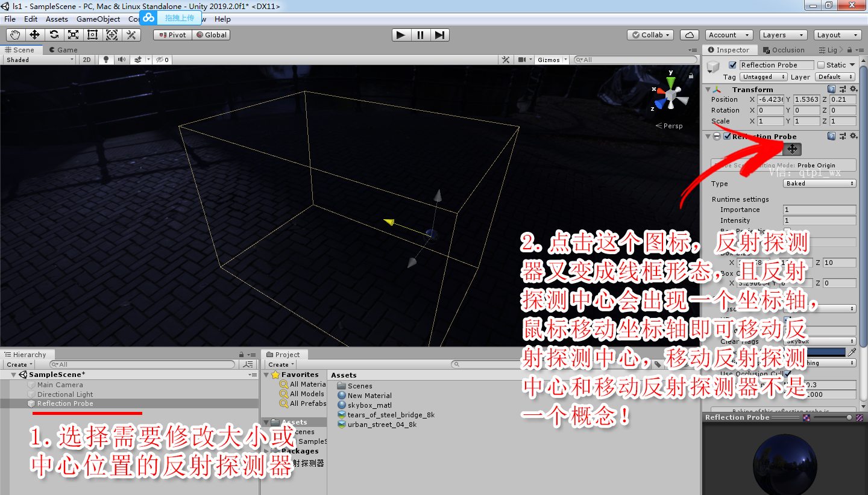Open the Account dropdown

click(x=729, y=35)
